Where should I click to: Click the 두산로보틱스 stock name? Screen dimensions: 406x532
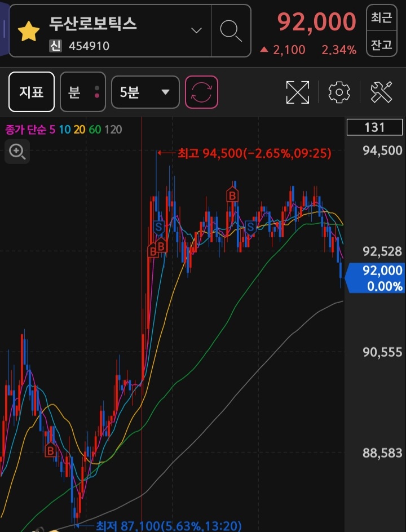coord(93,24)
